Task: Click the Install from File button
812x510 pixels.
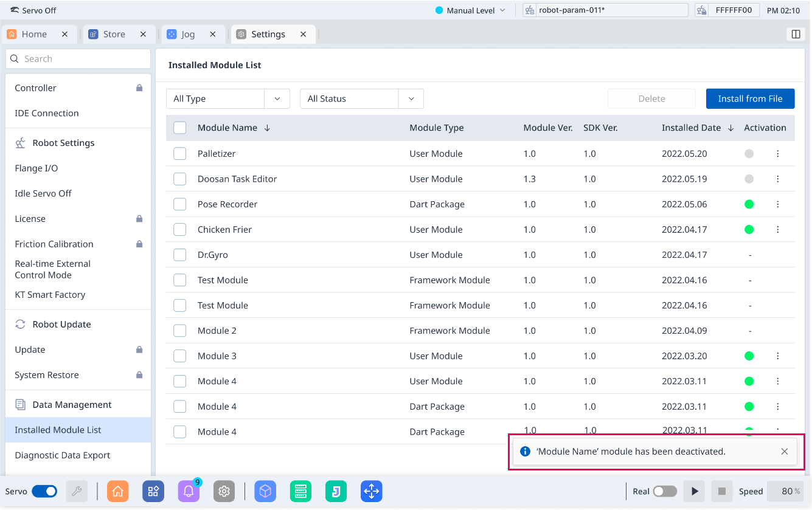Action: pyautogui.click(x=750, y=98)
